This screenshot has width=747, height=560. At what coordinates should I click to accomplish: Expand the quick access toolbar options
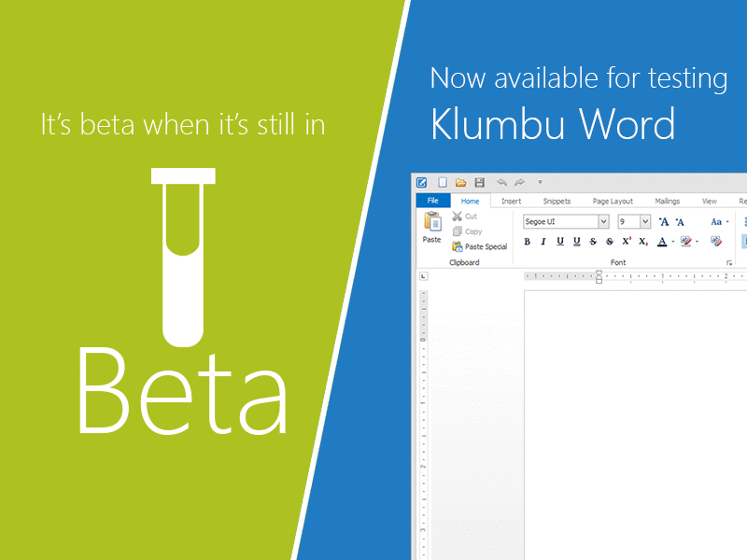tap(540, 182)
